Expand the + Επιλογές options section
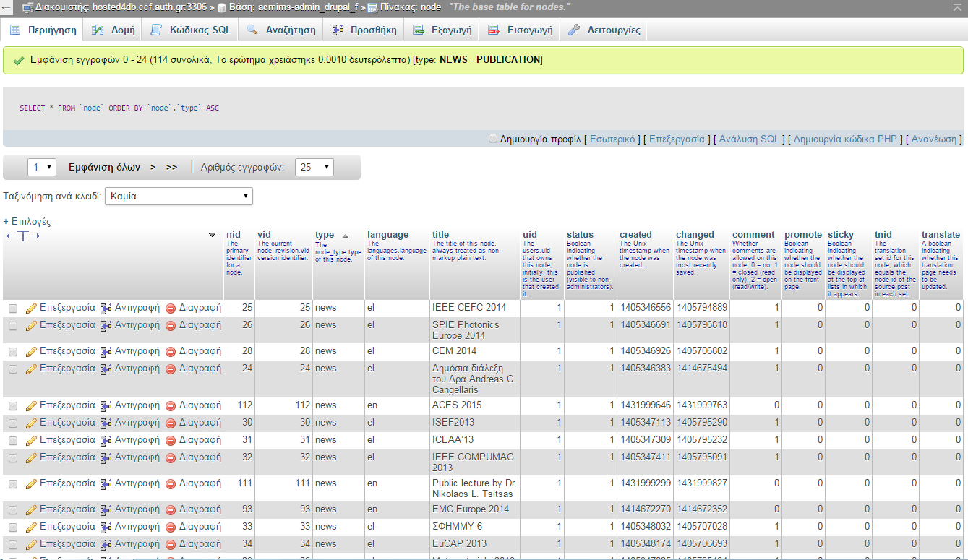968x560 pixels. tap(27, 222)
